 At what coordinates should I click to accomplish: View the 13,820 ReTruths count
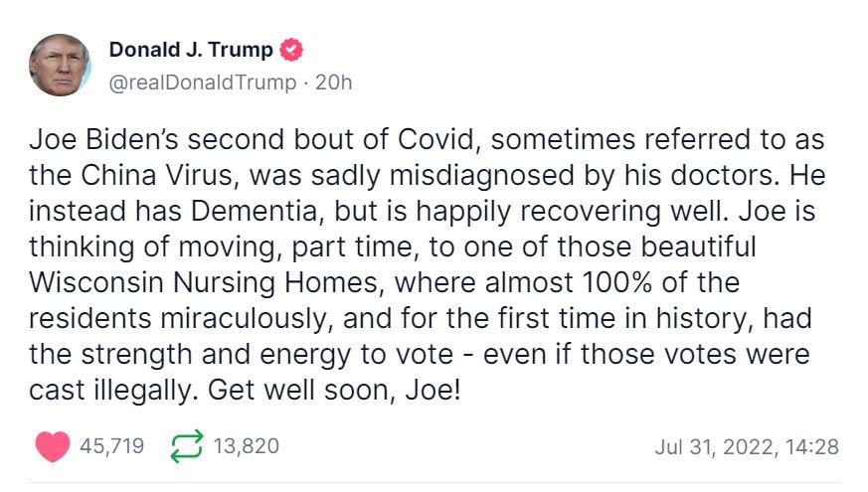246,447
